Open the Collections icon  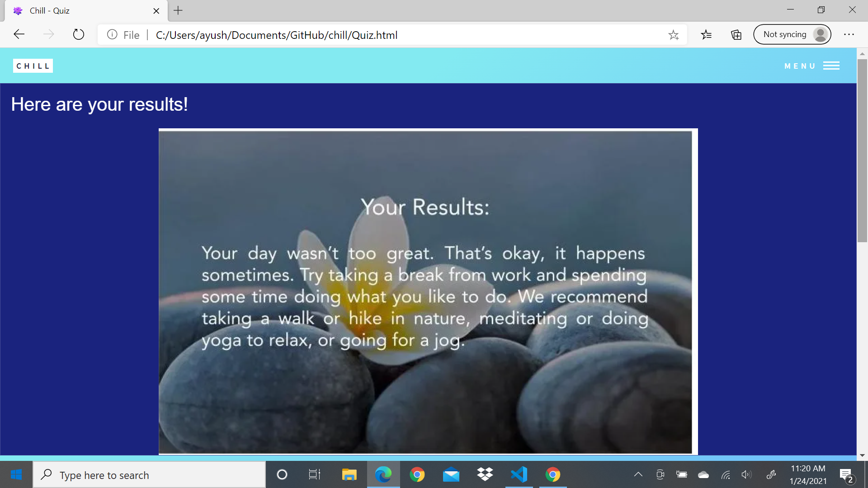tap(736, 34)
